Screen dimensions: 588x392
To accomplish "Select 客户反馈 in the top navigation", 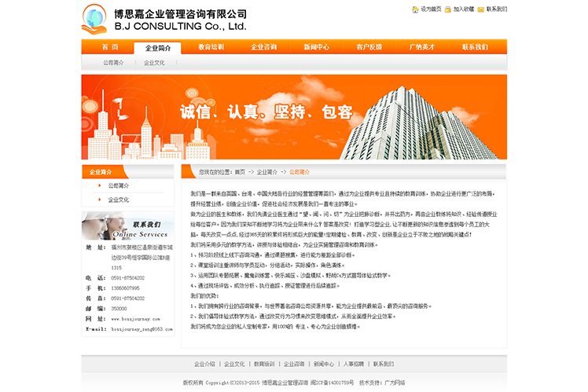I will tap(369, 47).
